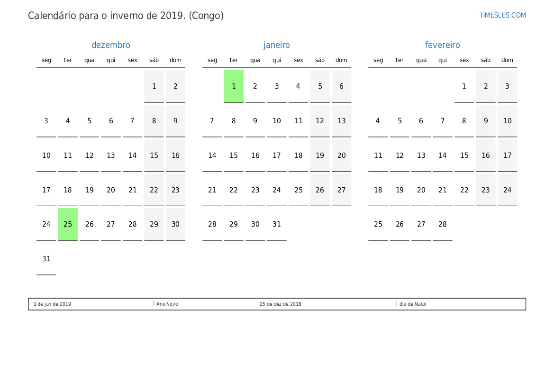This screenshot has height=392, width=554.
Task: Select highlighted December 25 holiday cell
Action: (x=68, y=224)
